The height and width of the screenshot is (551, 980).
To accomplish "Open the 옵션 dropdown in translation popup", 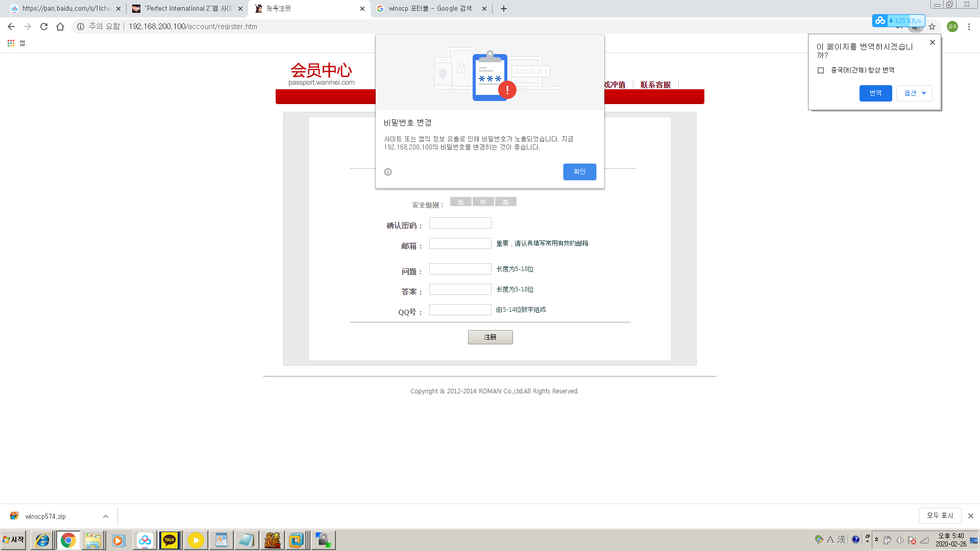I will [x=914, y=93].
